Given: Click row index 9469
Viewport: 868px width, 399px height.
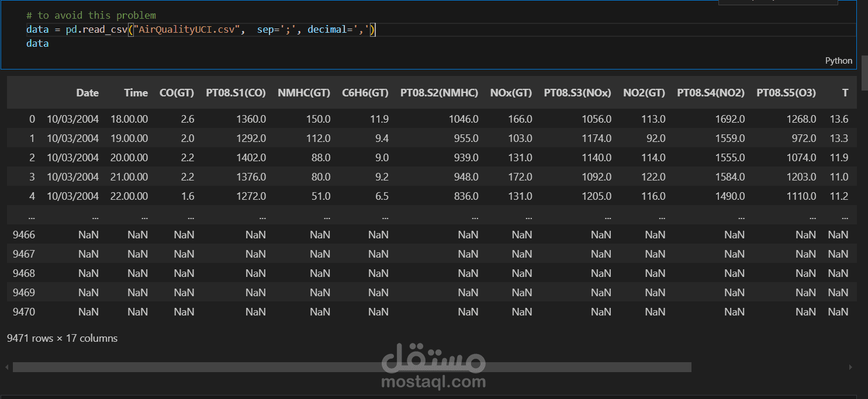Looking at the screenshot, I should (x=24, y=293).
